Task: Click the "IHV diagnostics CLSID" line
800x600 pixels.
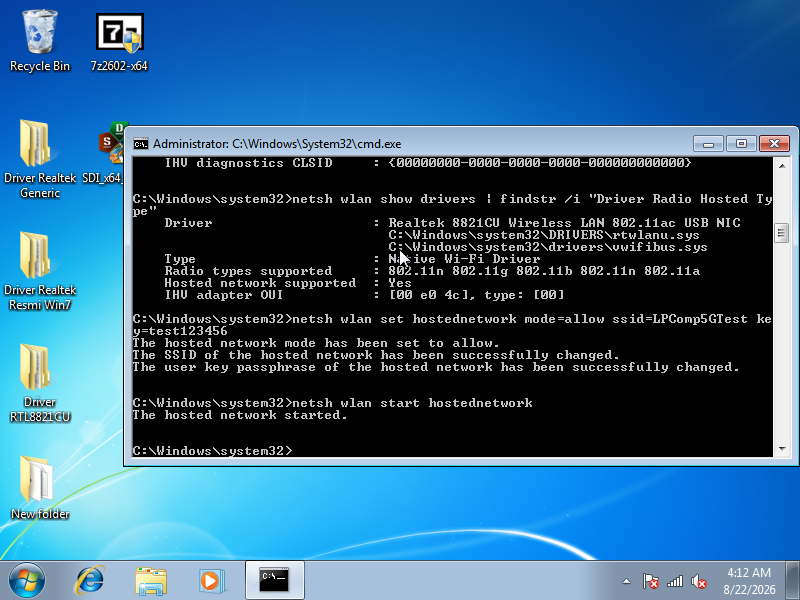Action: pyautogui.click(x=428, y=163)
